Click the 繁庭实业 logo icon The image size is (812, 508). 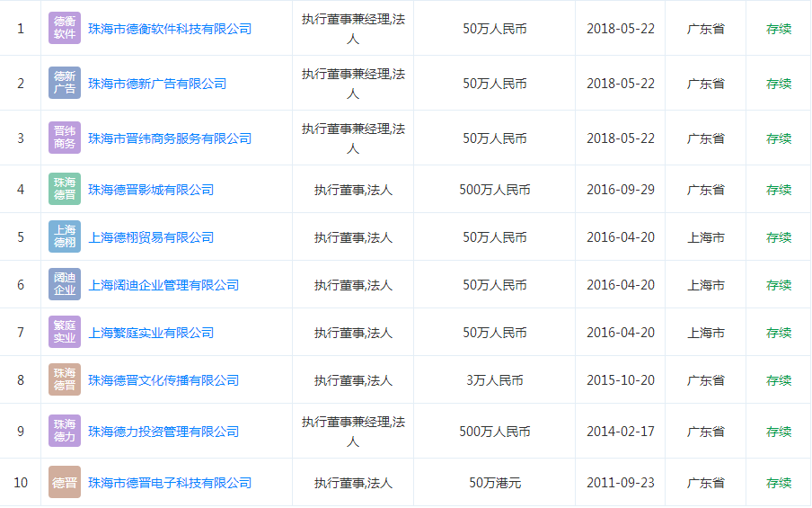(x=65, y=333)
